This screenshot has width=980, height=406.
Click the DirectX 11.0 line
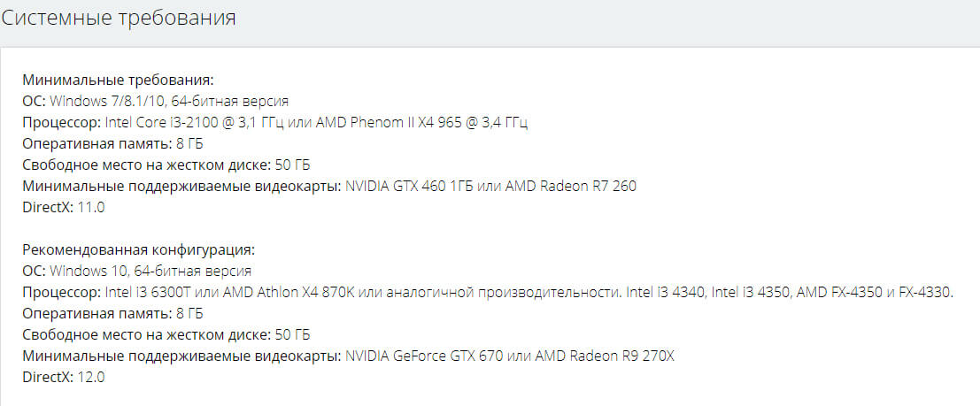click(x=64, y=207)
